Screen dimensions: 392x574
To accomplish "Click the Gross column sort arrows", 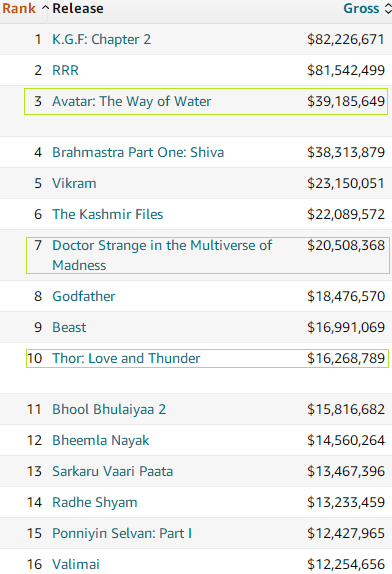I will click(388, 8).
